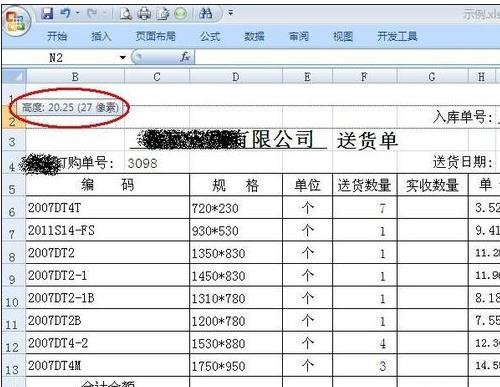The height and width of the screenshot is (387, 500).
Task: Select row 8 by its row header
Action: pos(13,257)
